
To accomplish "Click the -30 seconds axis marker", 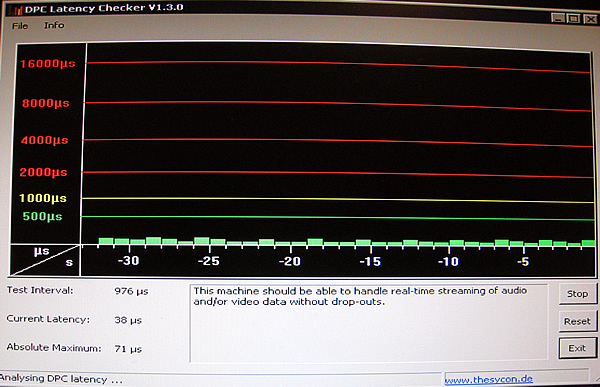I will pos(129,261).
